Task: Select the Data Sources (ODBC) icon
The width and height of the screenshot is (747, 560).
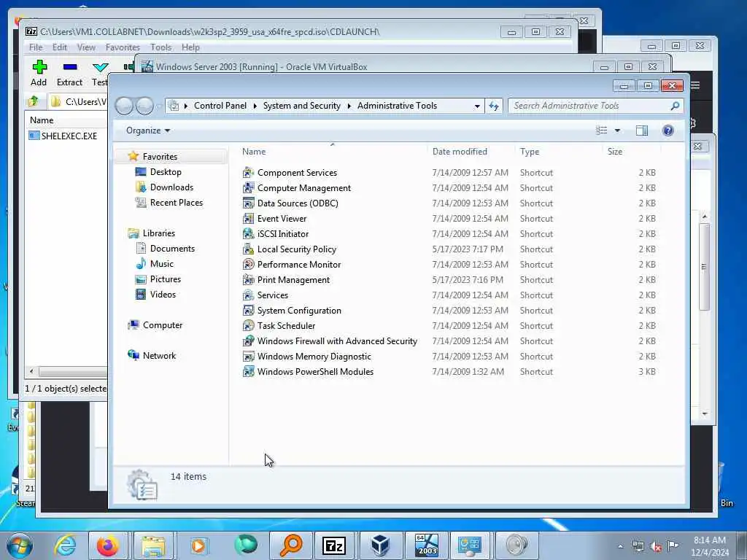Action: [248, 203]
